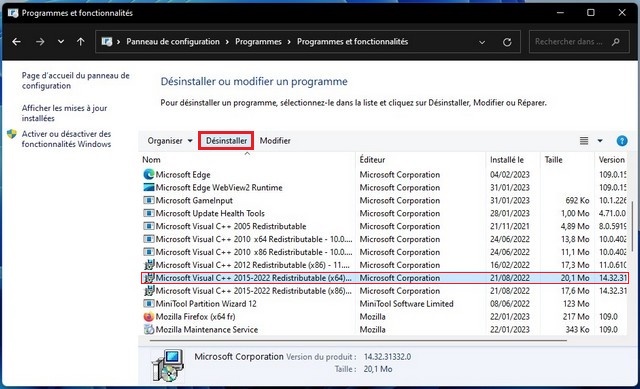This screenshot has height=389, width=640.
Task: Click install date 04/02/2023
Action: click(x=510, y=175)
